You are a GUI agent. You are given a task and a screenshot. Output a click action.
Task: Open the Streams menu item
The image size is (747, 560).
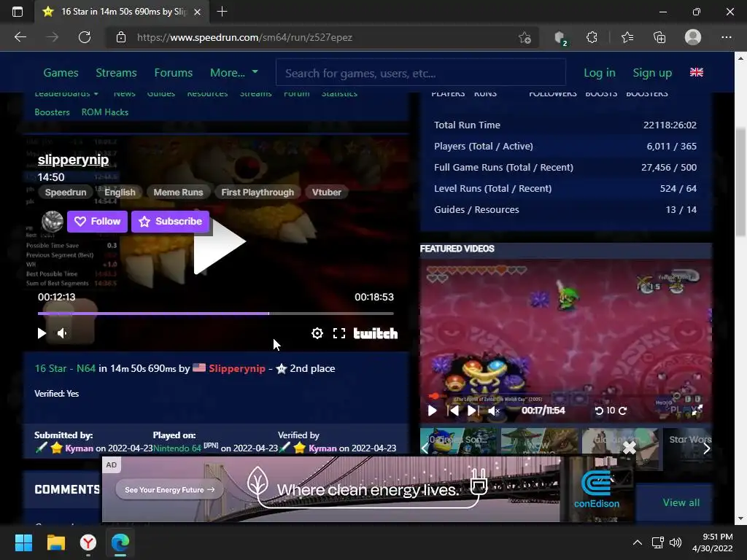click(116, 73)
